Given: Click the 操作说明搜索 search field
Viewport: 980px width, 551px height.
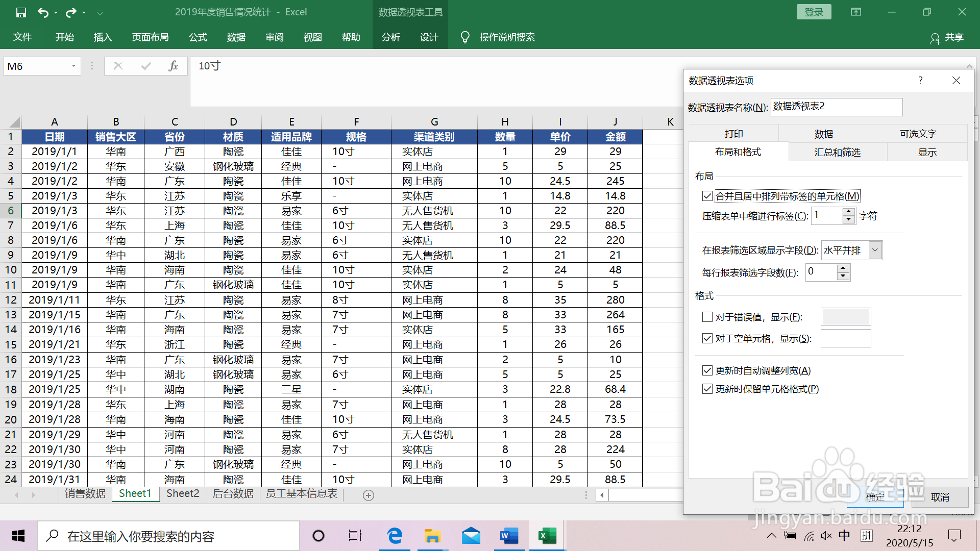Looking at the screenshot, I should pyautogui.click(x=507, y=37).
